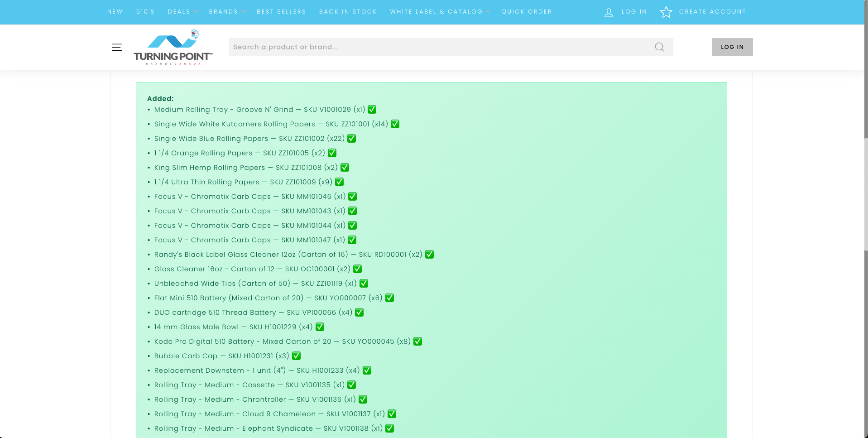Click checkmark next to Bubble Carb Cap
The image size is (868, 438).
tap(297, 356)
